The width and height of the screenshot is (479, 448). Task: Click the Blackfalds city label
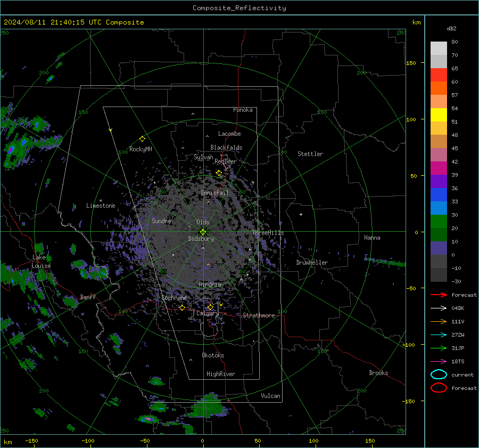[x=226, y=148]
